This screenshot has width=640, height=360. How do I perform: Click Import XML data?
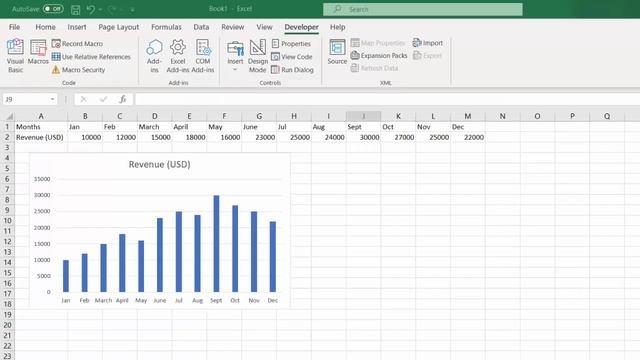tap(428, 43)
